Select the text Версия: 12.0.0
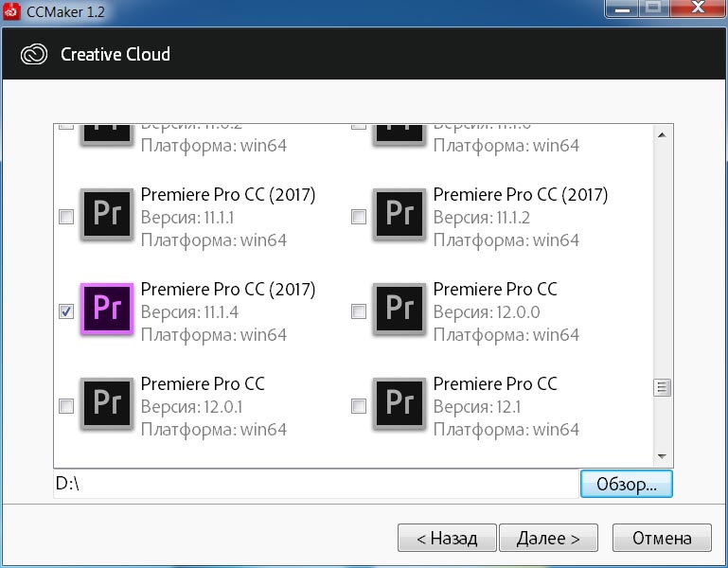728x568 pixels. pyautogui.click(x=487, y=312)
